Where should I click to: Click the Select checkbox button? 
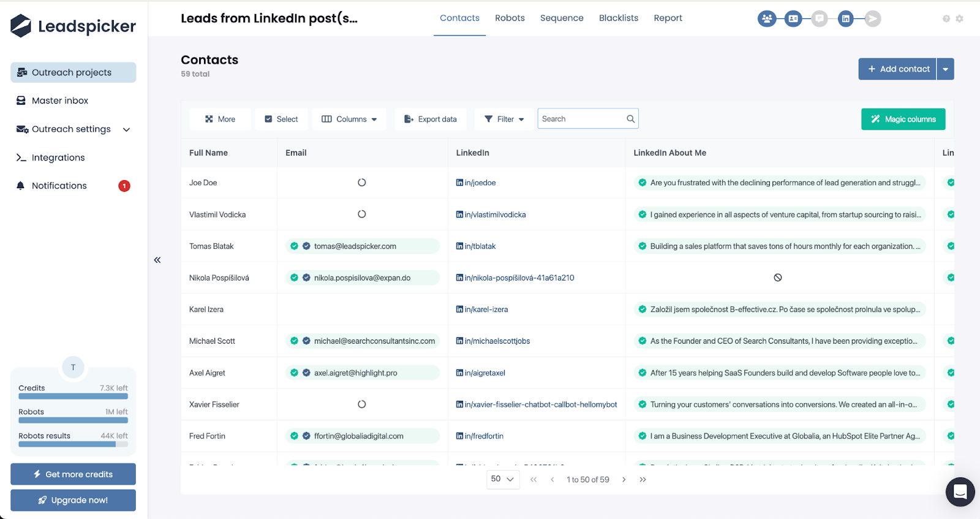point(281,119)
